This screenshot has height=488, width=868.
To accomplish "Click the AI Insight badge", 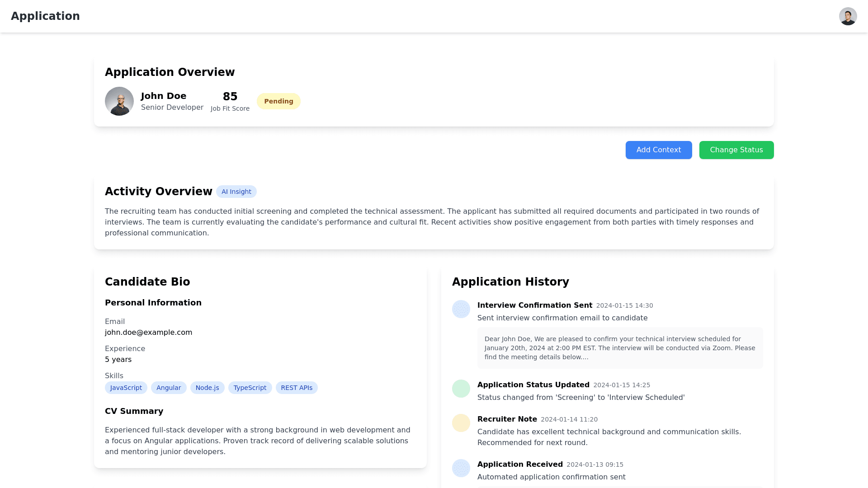I will coord(236,192).
